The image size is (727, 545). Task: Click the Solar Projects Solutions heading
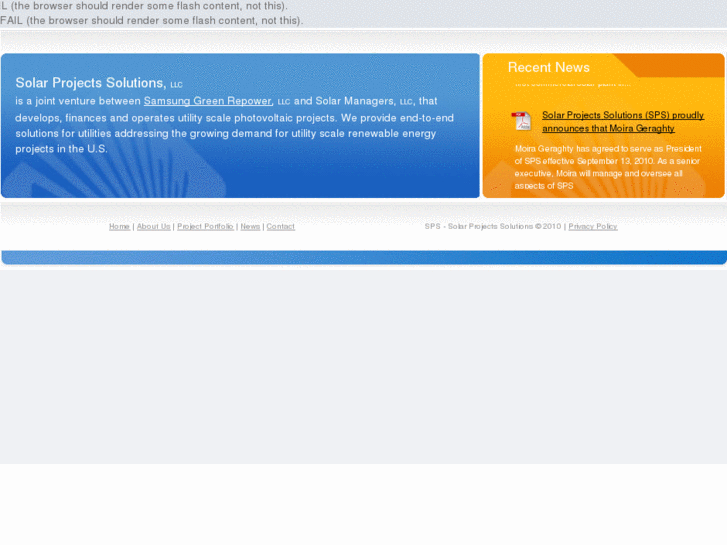tap(99, 83)
